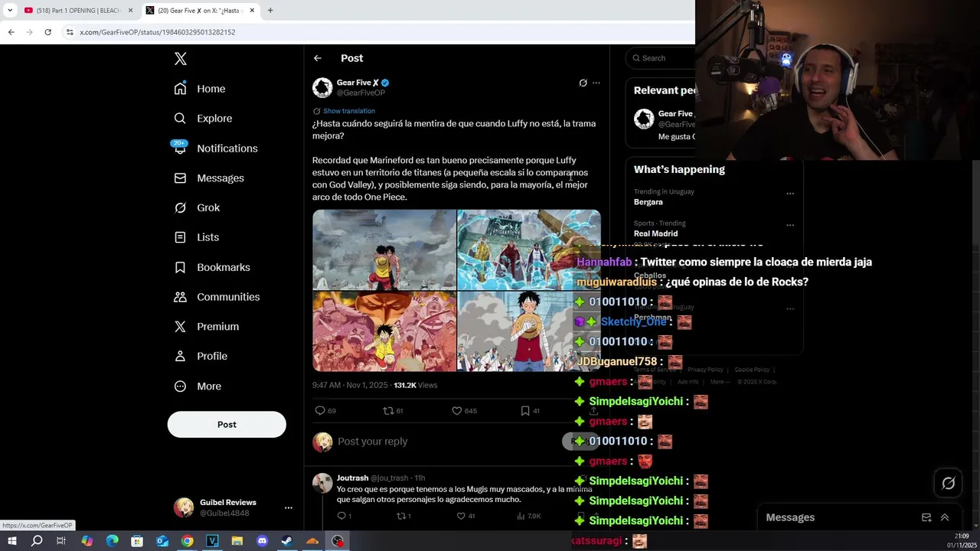Screen dimensions: 980x551
Task: Click the site info icon in address bar
Action: [70, 32]
